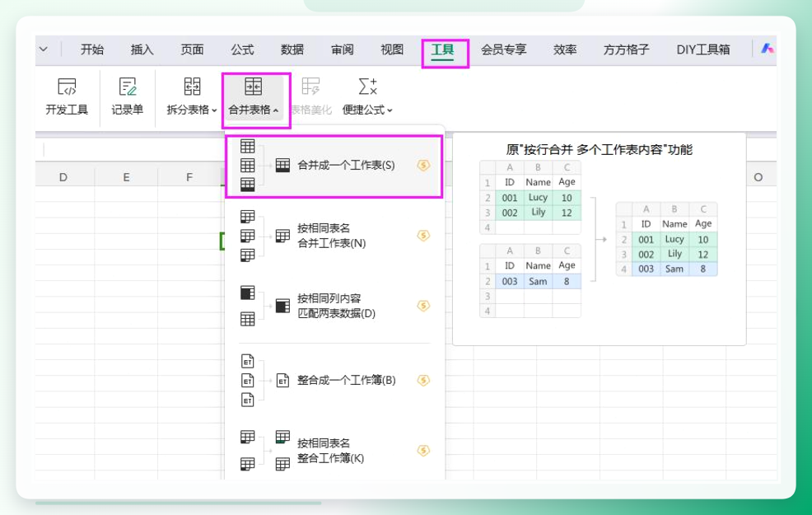Choose 按相同表名 整合工作簿(K)

point(334,451)
